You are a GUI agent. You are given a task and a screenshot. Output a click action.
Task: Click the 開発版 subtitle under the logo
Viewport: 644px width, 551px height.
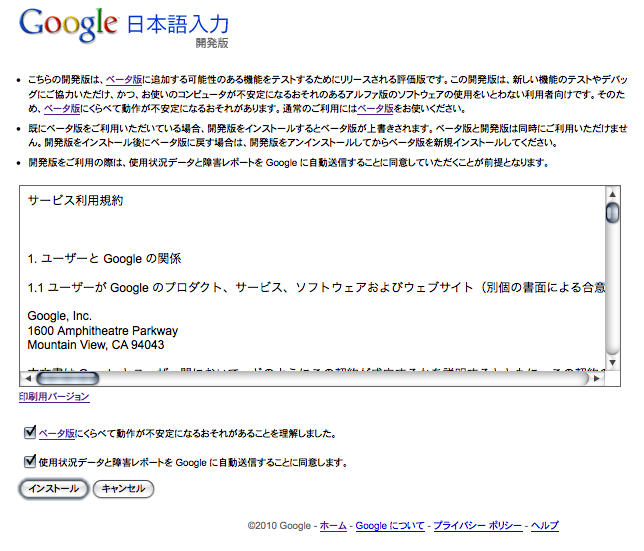[x=212, y=43]
